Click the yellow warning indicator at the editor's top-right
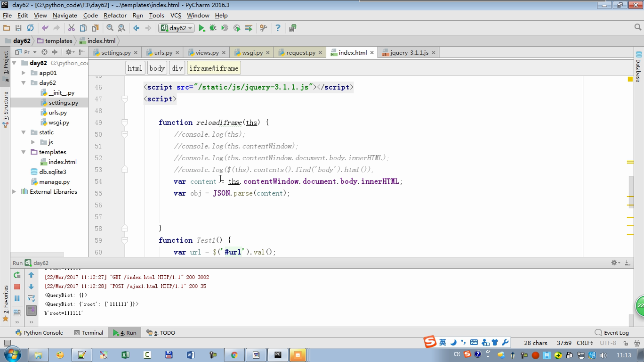The width and height of the screenshot is (644, 362). [630, 79]
